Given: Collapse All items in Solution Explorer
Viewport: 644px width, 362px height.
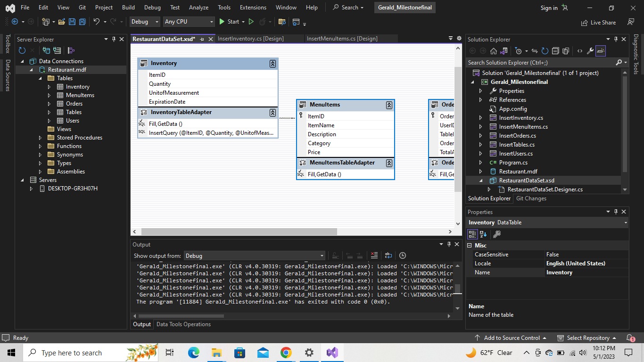Looking at the screenshot, I should click(556, 51).
